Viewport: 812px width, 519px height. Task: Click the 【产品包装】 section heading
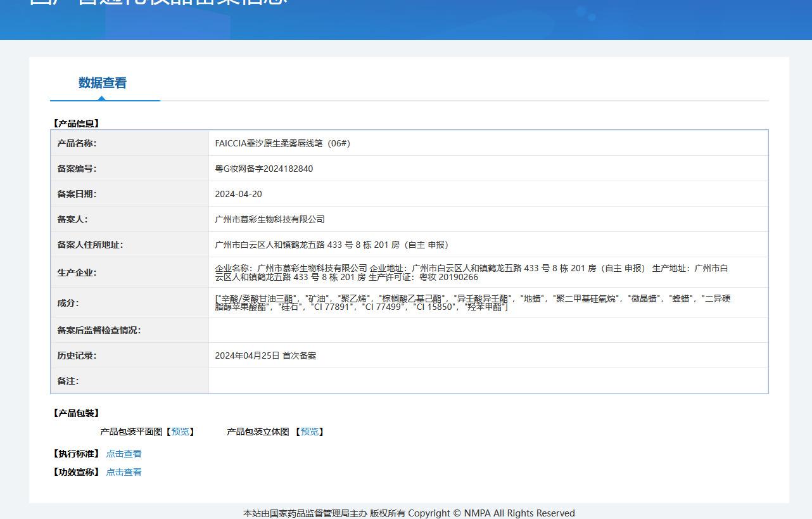77,413
